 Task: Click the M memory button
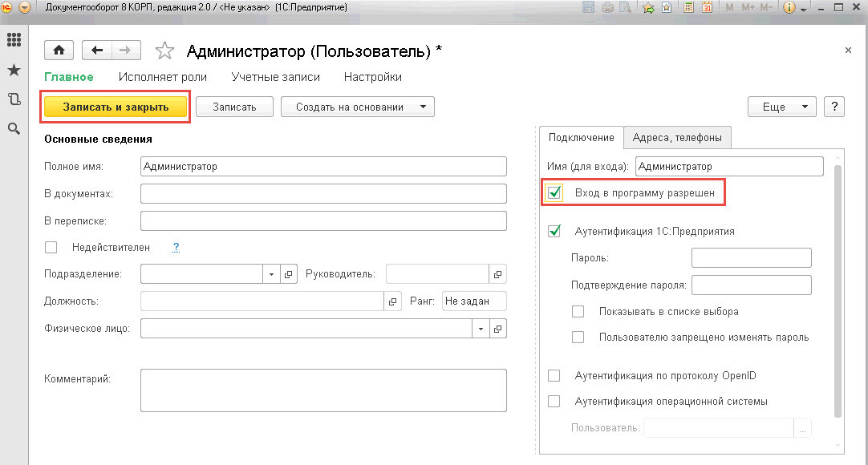pyautogui.click(x=729, y=8)
